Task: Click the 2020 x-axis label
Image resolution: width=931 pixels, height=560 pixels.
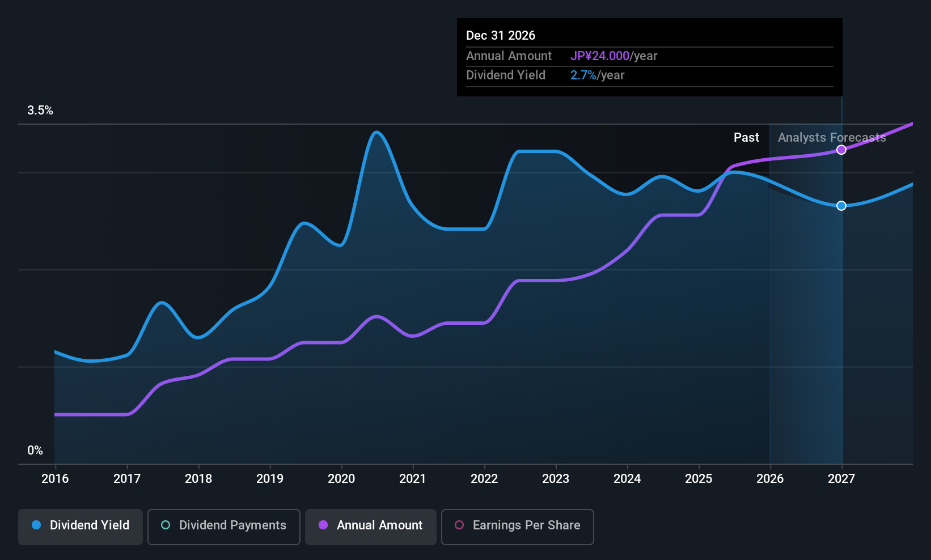Action: [x=341, y=479]
